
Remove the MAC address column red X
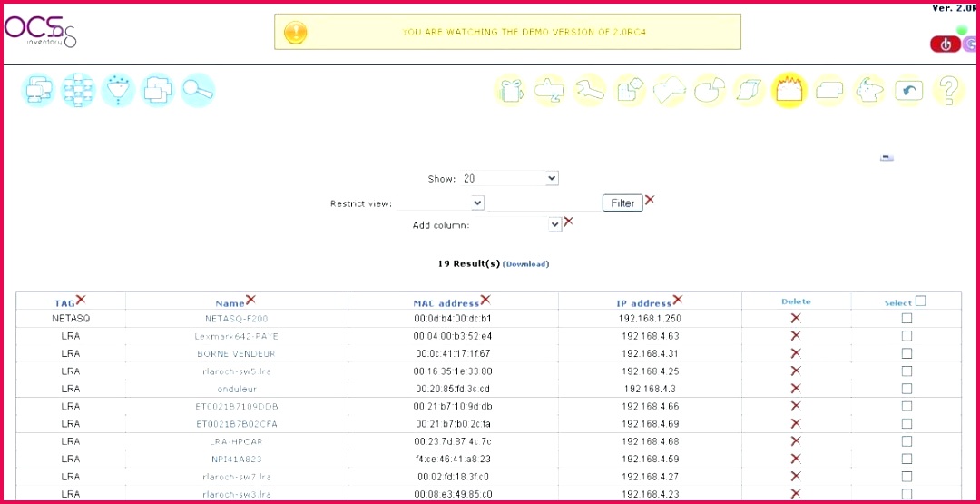pos(485,301)
